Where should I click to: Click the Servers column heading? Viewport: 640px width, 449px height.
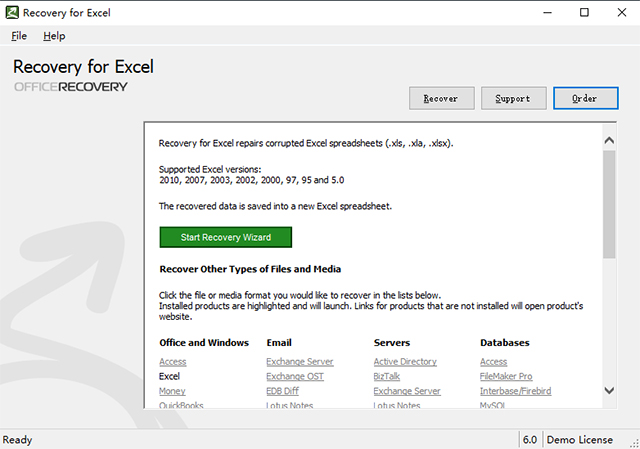pos(392,342)
